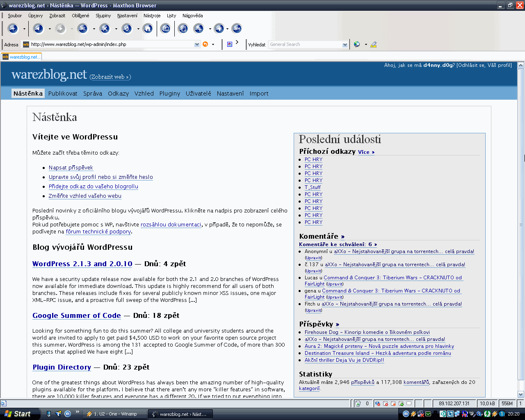Click the New tab plus icon in toolbar

(13, 29)
